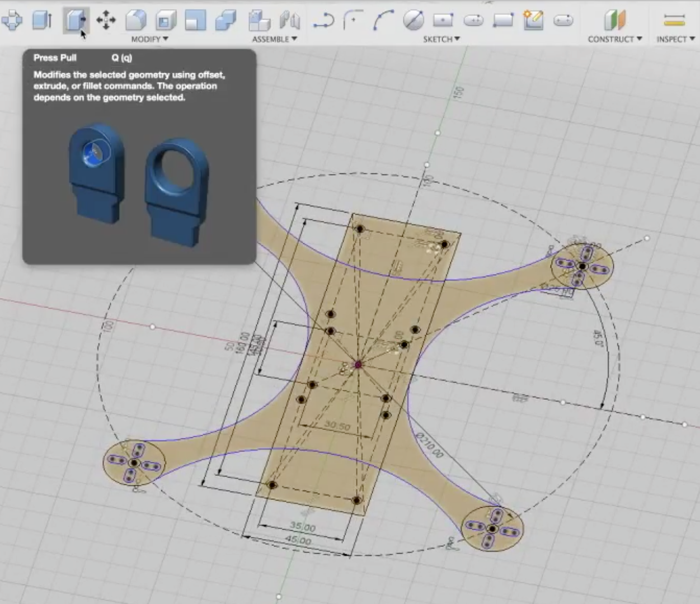Expand the SKETCH panel dropdown
700x604 pixels.
point(441,39)
